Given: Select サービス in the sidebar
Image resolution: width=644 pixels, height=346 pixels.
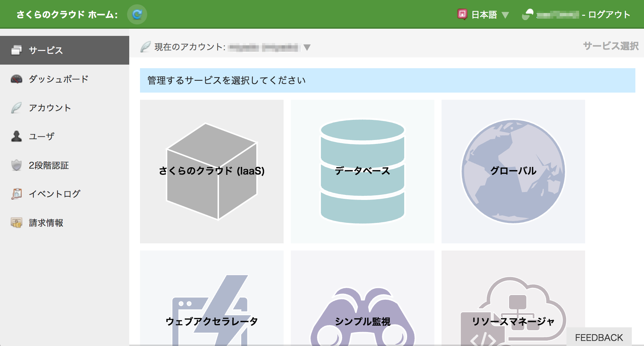Looking at the screenshot, I should pos(65,50).
